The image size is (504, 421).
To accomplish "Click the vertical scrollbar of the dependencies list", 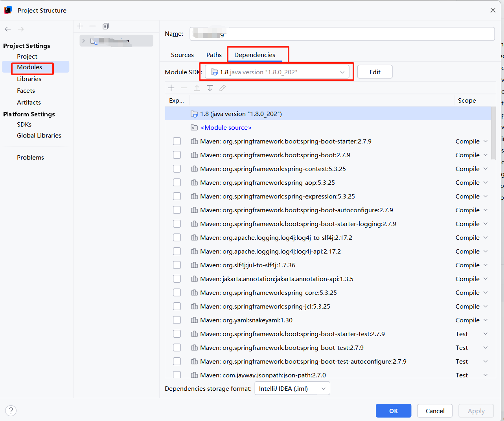I will 493,134.
